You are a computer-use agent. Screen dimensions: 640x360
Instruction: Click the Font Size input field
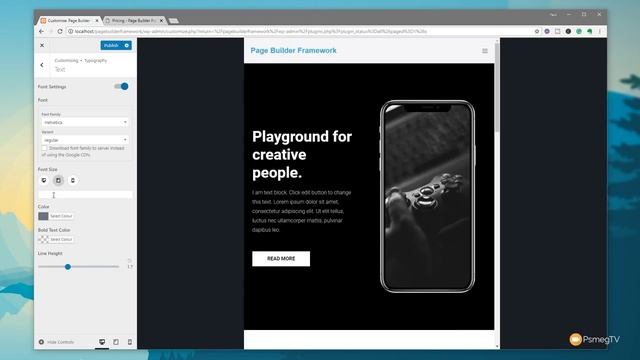click(85, 195)
